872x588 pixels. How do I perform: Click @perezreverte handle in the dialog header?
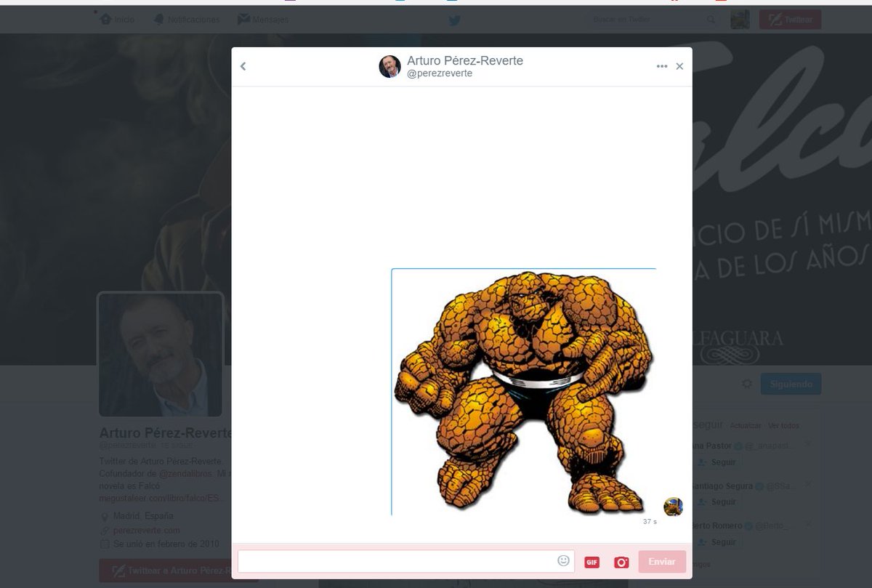coord(440,73)
